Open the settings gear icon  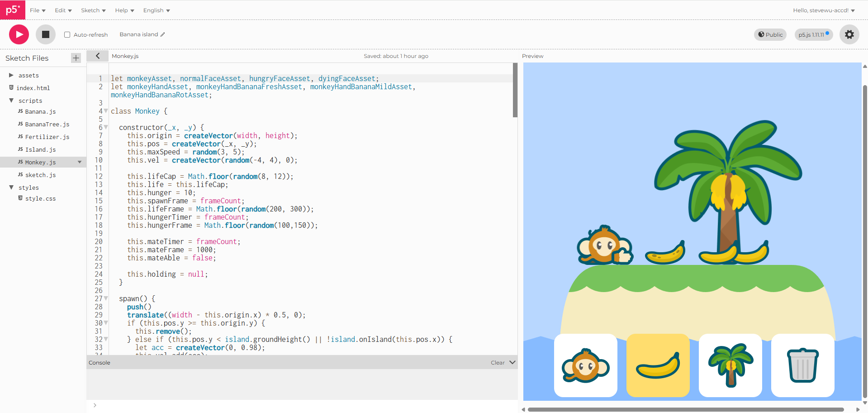(x=849, y=34)
